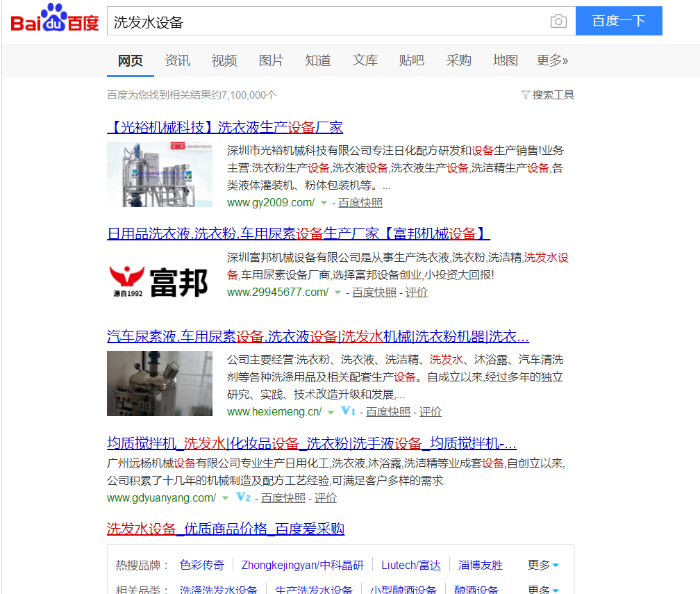Click the 光裕机械 equipment thumbnail
The width and height of the screenshot is (700, 594).
[160, 174]
